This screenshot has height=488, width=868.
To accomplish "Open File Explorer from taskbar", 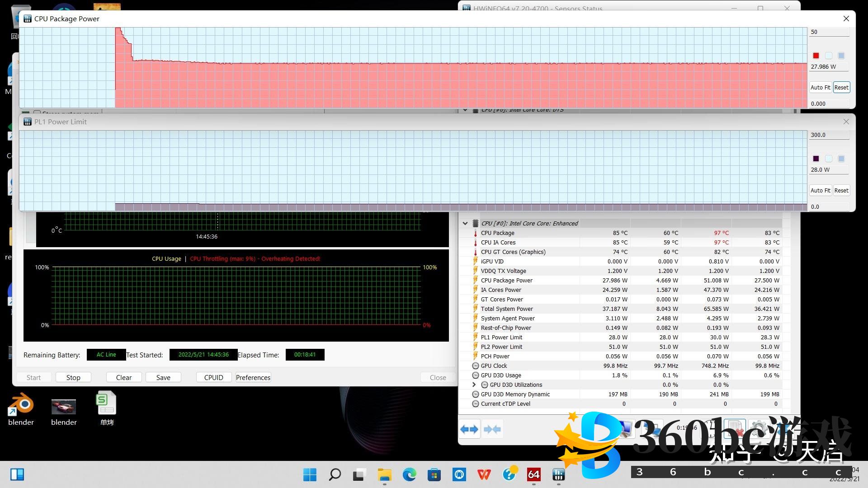I will 385,474.
